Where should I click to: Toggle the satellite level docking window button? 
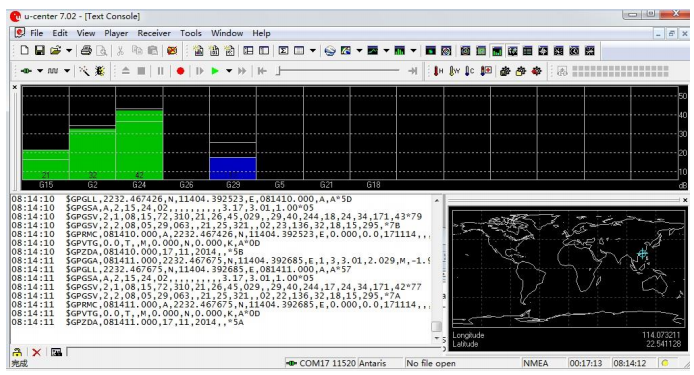point(497,51)
